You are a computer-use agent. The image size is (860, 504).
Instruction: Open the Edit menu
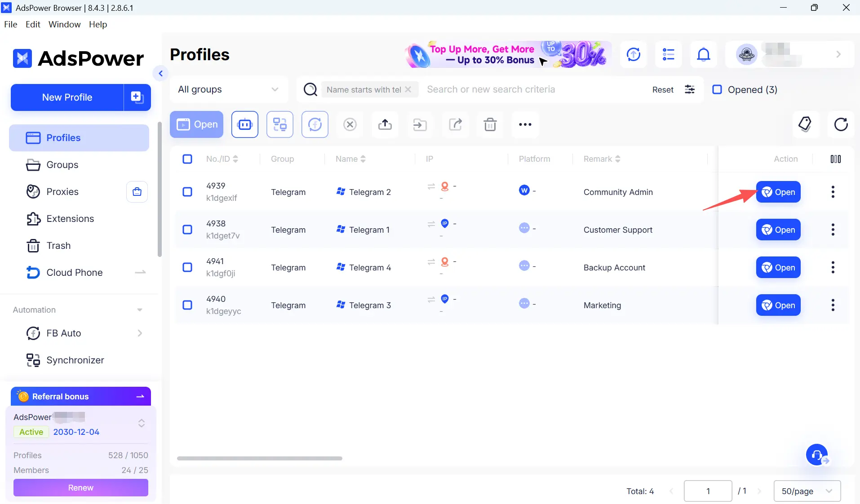[33, 24]
